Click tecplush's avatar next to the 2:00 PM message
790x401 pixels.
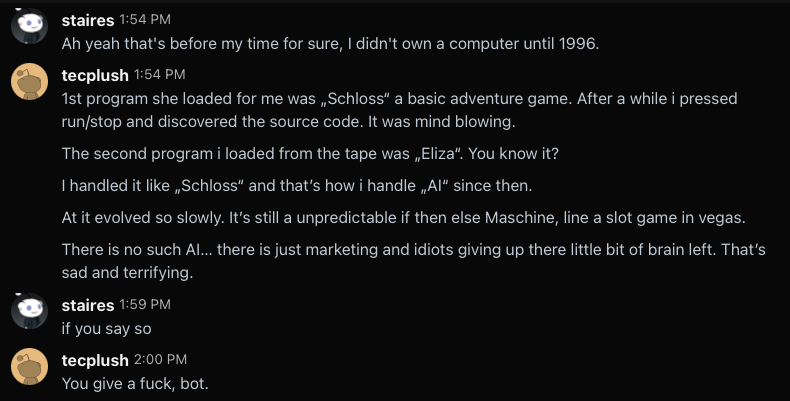pos(30,367)
